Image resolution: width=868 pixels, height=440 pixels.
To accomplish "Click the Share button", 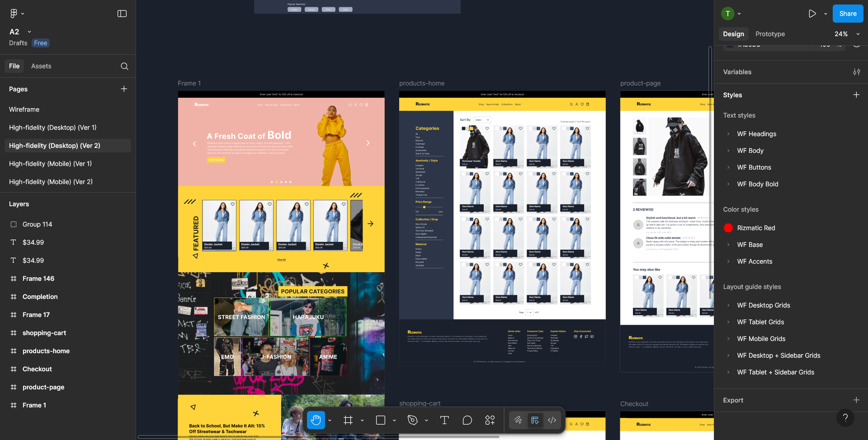I will [x=848, y=14].
